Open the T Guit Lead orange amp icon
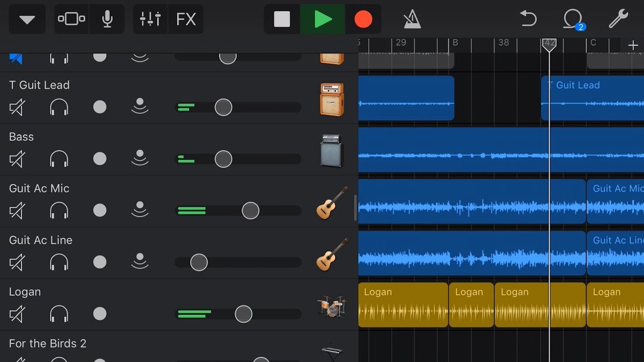 pos(332,100)
